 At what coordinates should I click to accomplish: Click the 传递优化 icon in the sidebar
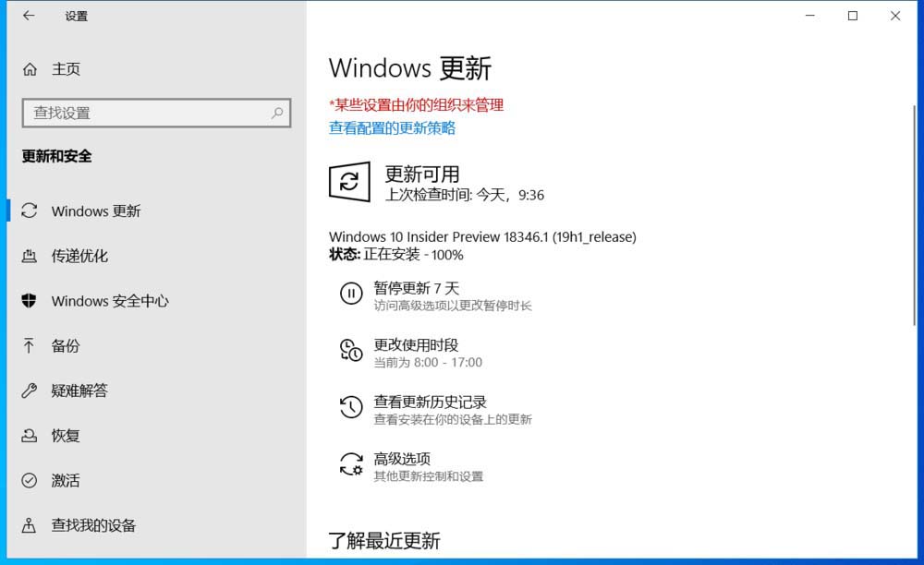[x=29, y=256]
